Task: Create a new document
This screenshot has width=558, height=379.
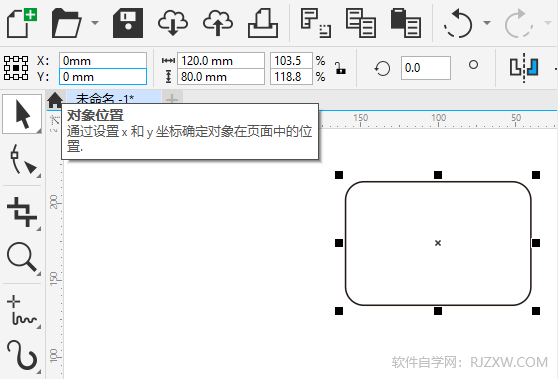Action: click(22, 23)
